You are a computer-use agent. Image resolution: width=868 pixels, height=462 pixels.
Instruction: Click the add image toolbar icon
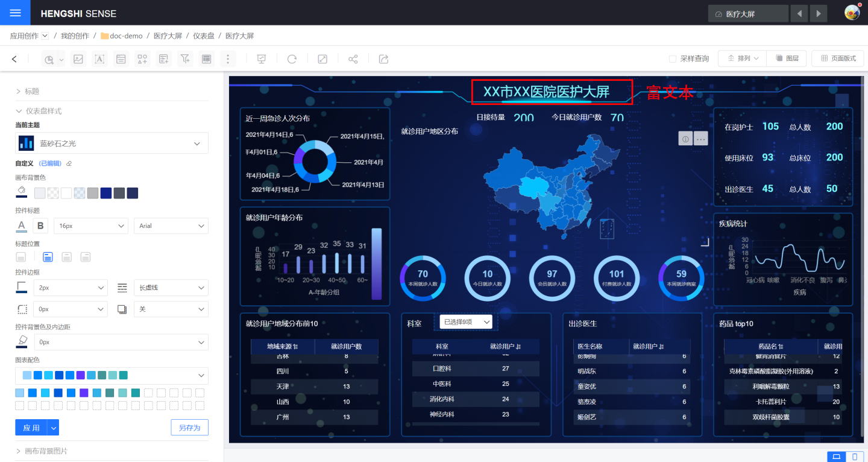78,59
